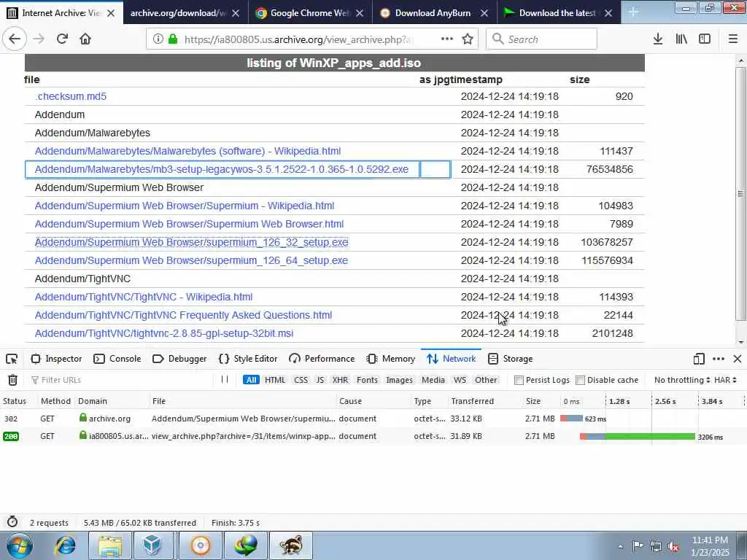This screenshot has width=747, height=560.
Task: Toggle the sidebar icon in toolbar
Action: 705,39
